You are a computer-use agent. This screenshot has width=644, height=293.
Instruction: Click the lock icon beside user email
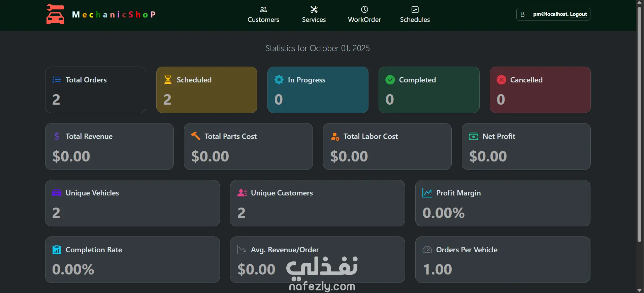coord(522,14)
